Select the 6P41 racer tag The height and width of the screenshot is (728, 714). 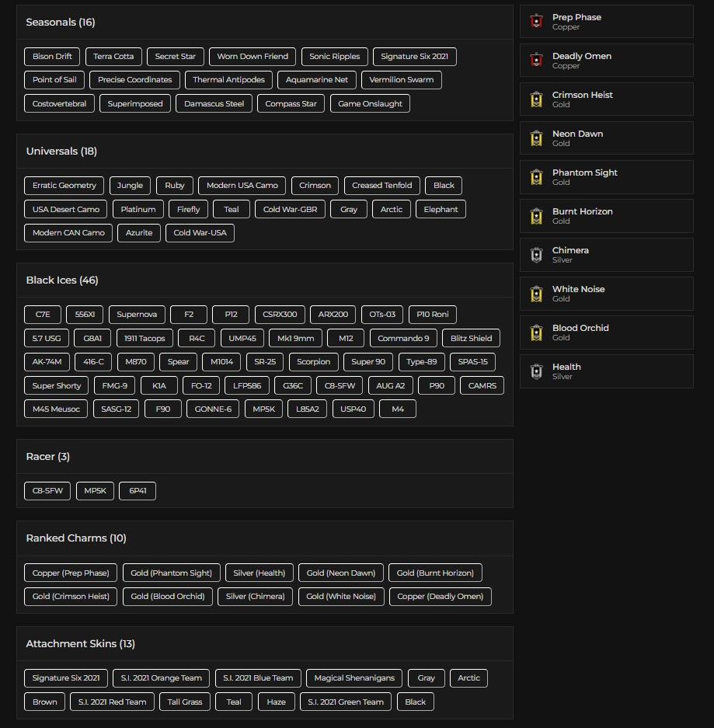coord(138,491)
